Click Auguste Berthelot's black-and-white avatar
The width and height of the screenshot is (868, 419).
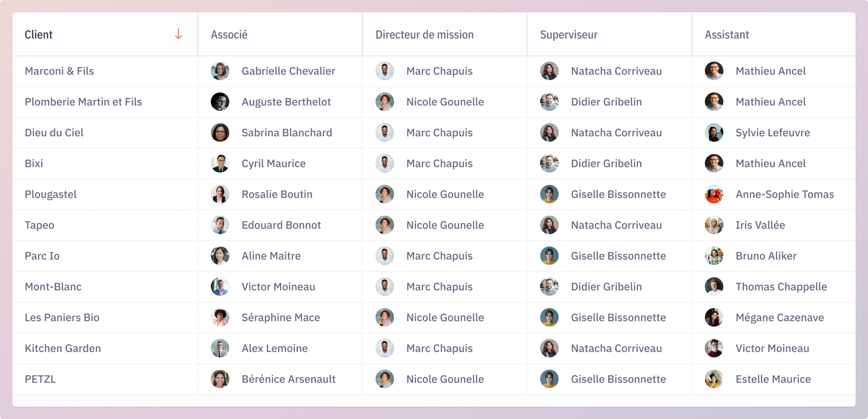(x=220, y=102)
